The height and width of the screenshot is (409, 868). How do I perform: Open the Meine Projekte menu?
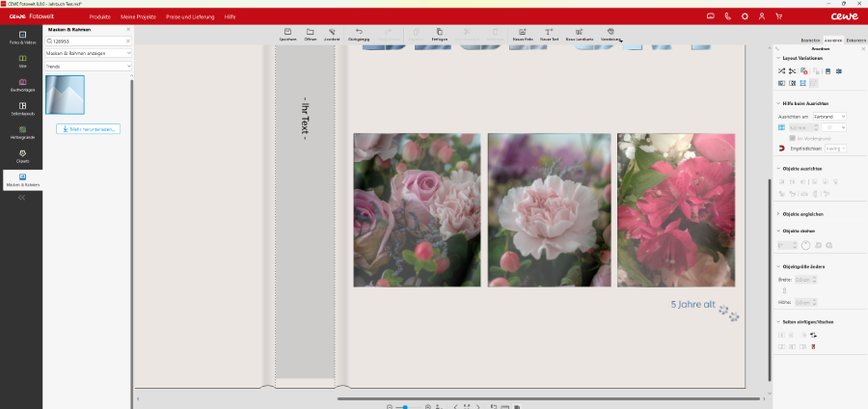[138, 16]
